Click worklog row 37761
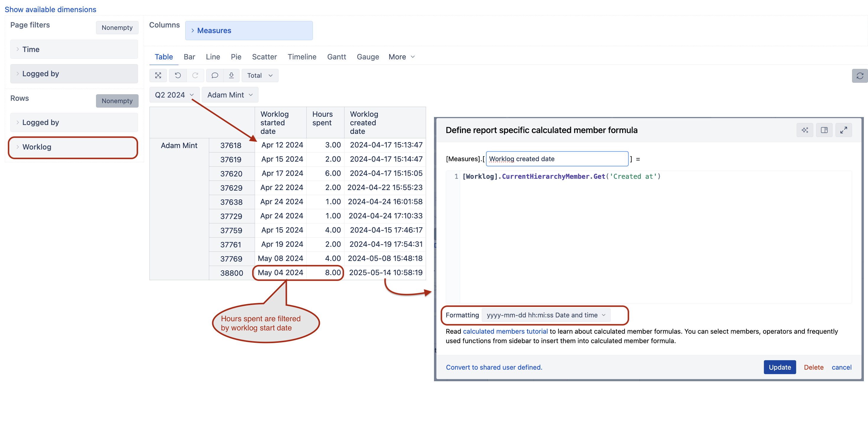Viewport: 868px width, 422px height. tap(232, 245)
